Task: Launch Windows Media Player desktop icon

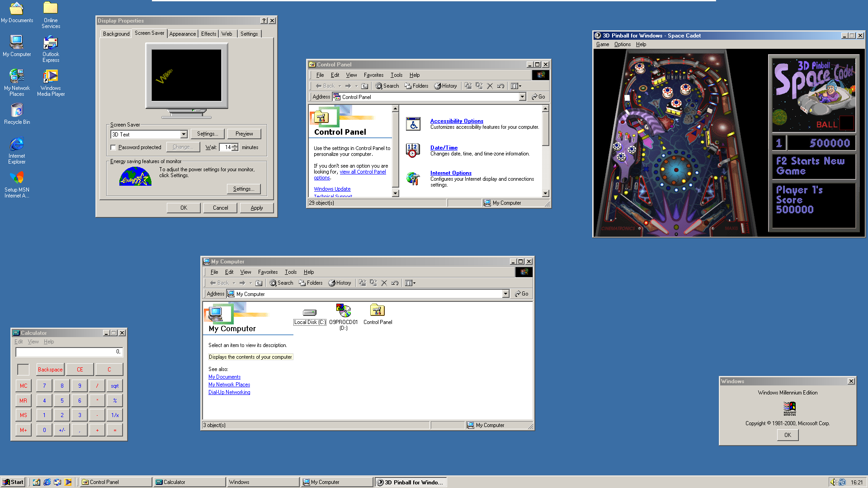Action: click(x=51, y=83)
